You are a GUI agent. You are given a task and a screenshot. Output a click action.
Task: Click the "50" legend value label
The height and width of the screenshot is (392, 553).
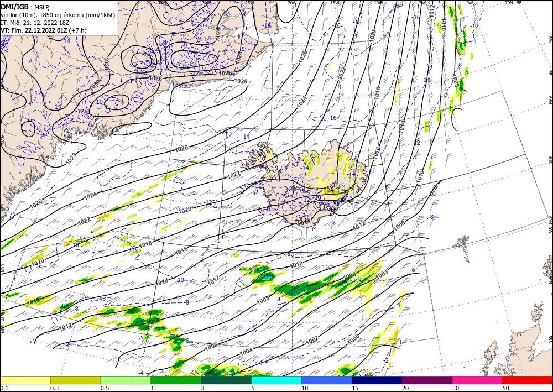[x=506, y=388]
